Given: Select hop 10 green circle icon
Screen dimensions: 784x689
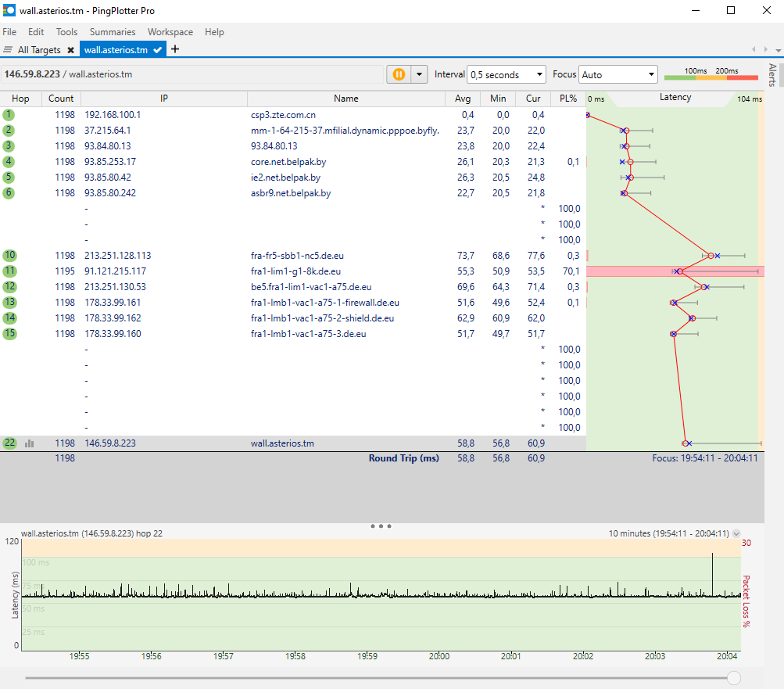Looking at the screenshot, I should click(9, 255).
